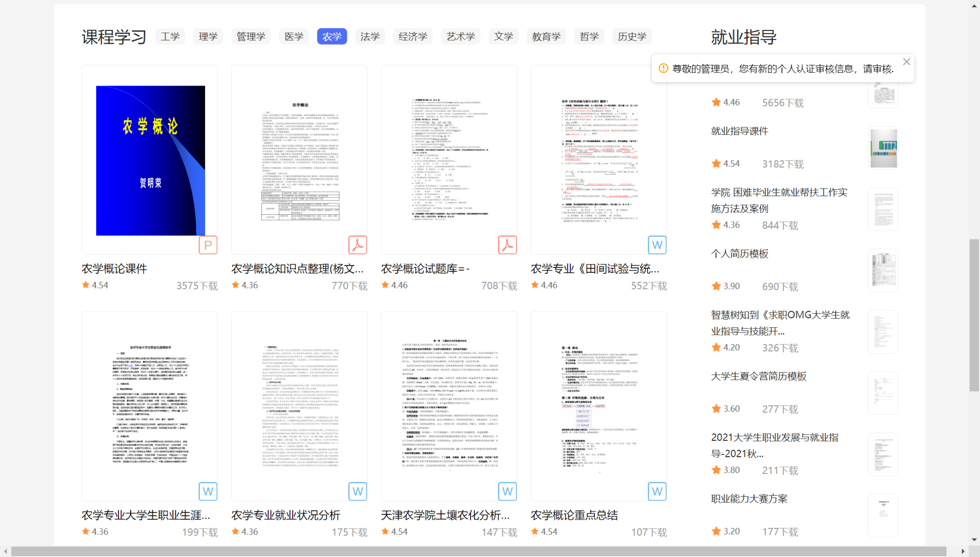The height and width of the screenshot is (557, 980).
Task: Close the admin review notification
Action: click(906, 62)
